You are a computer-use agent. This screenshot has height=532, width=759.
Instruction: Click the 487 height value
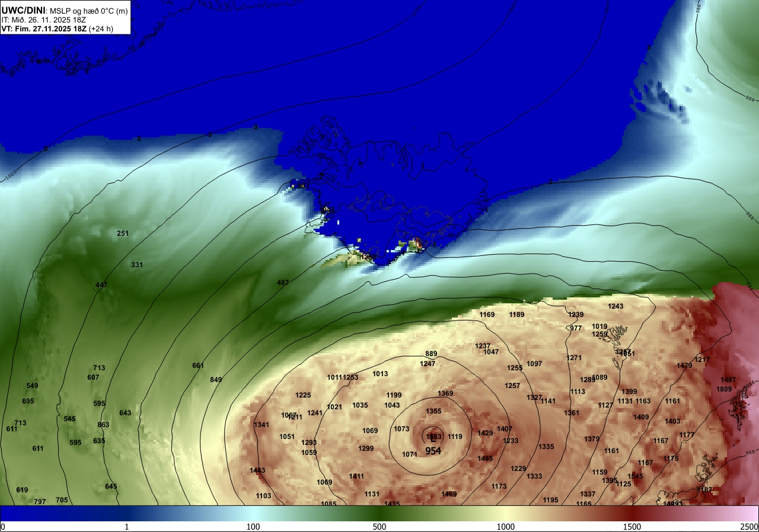coord(283,283)
